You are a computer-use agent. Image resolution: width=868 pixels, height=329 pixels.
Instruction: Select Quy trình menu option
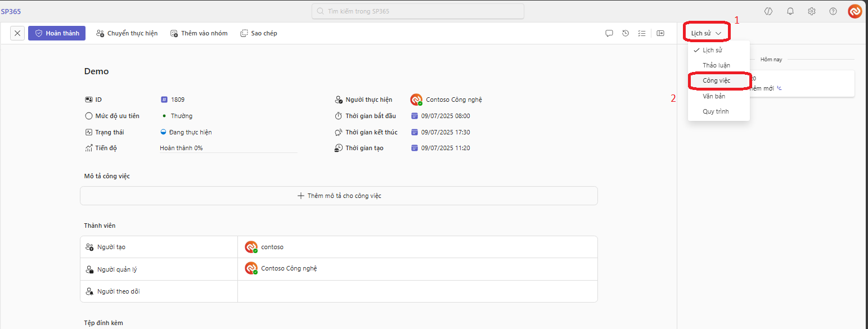tap(716, 111)
